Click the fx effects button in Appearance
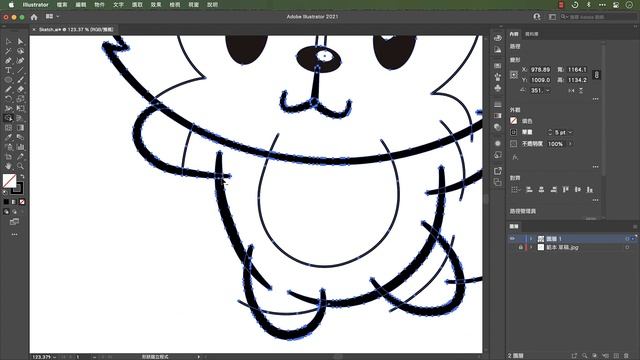The height and width of the screenshot is (360, 640). pos(515,157)
